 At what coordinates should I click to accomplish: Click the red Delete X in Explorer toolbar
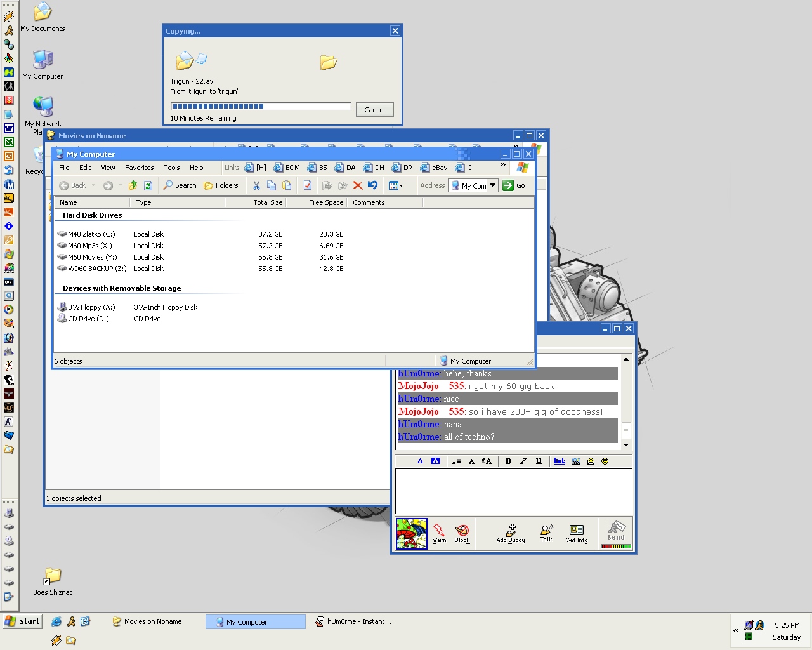[358, 185]
